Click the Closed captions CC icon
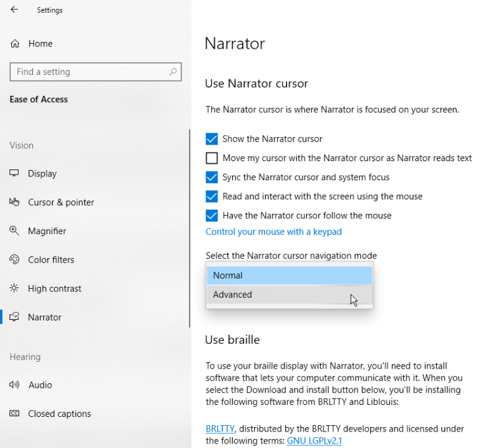The height and width of the screenshot is (448, 487). (15, 414)
